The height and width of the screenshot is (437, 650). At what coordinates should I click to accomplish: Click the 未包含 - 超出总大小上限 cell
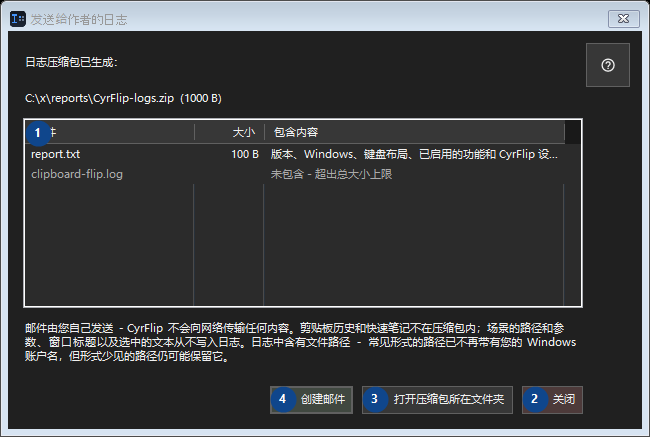(331, 174)
